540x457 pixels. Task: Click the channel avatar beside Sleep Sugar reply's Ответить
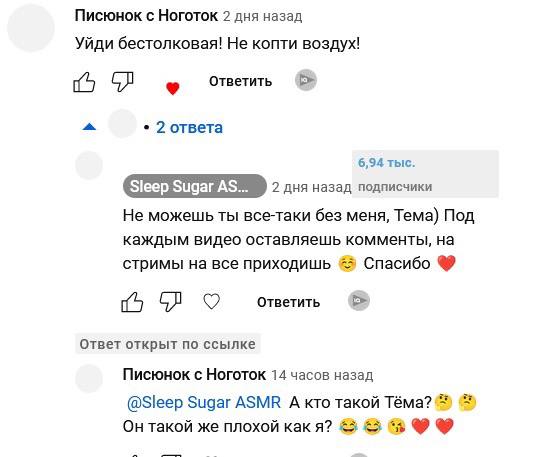click(x=359, y=301)
